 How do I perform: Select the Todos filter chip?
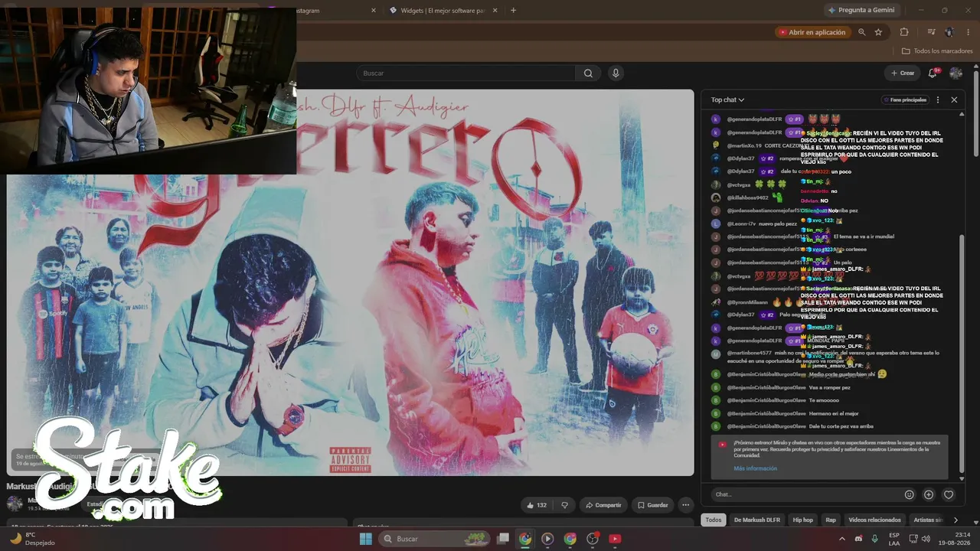[714, 520]
